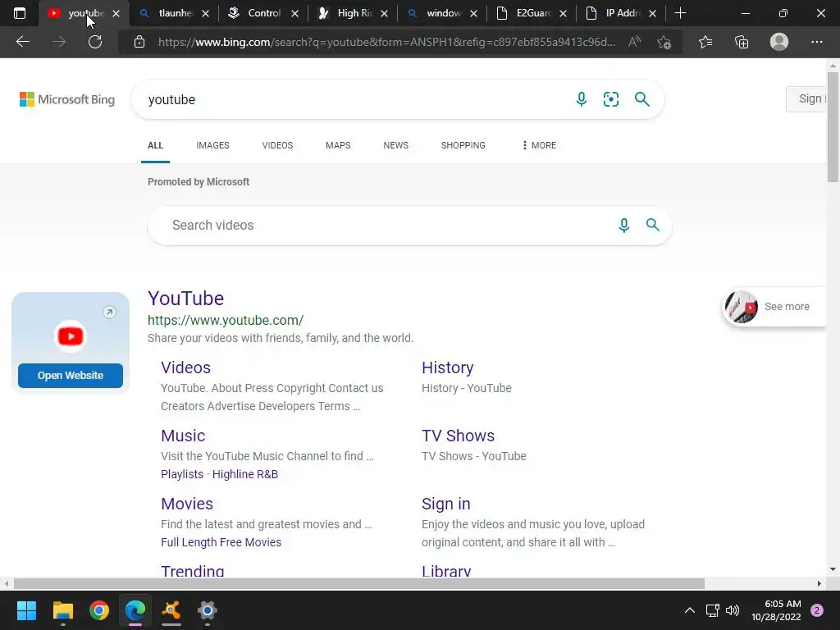This screenshot has width=840, height=630.
Task: Open the Videos sitelink
Action: 186,367
